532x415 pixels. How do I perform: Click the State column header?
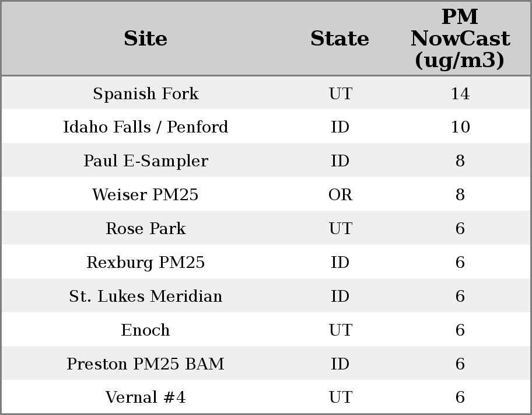click(x=339, y=39)
